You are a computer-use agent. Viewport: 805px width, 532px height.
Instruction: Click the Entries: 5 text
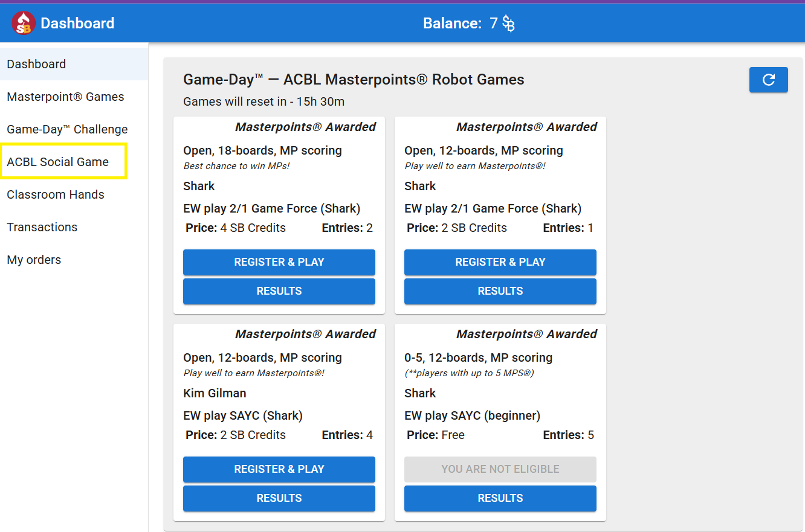(568, 435)
